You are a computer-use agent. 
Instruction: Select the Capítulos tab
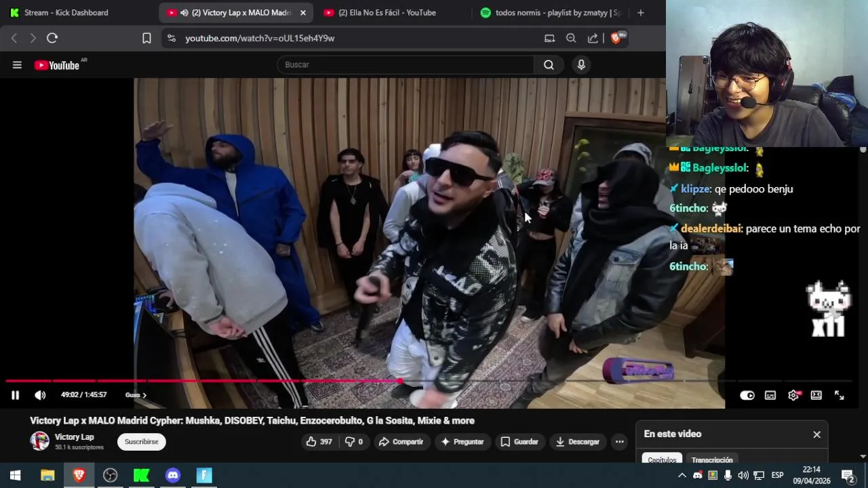tap(662, 460)
